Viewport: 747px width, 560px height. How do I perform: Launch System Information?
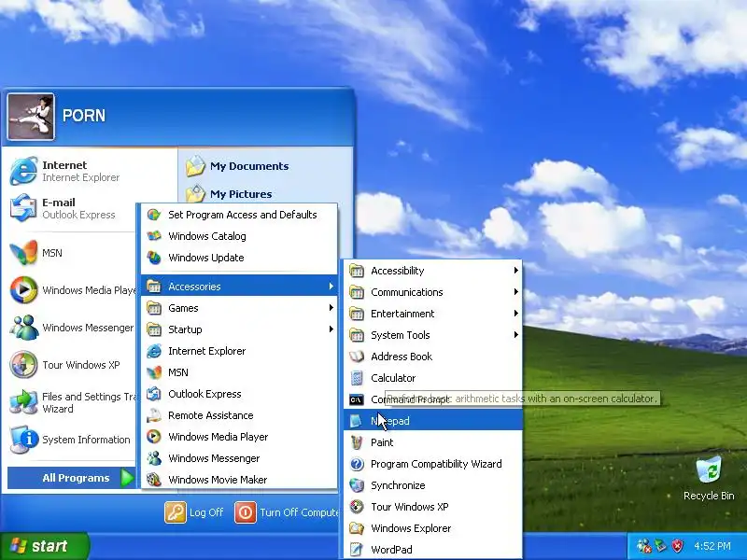tap(72, 440)
